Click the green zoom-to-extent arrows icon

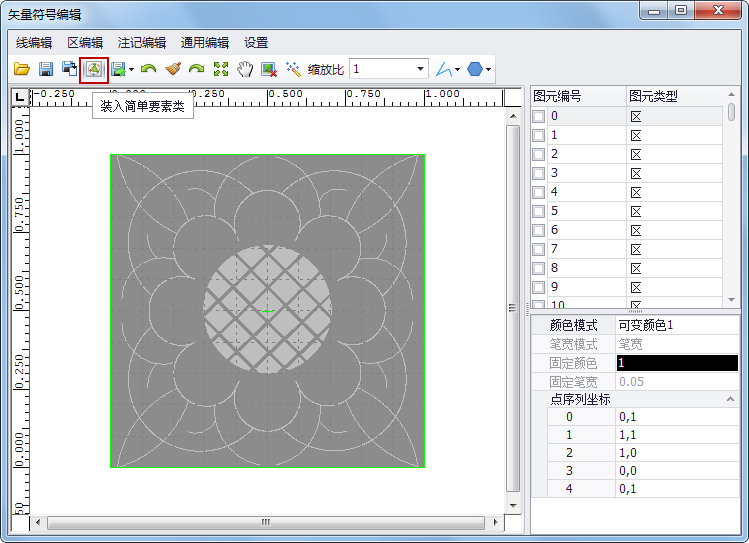(221, 69)
